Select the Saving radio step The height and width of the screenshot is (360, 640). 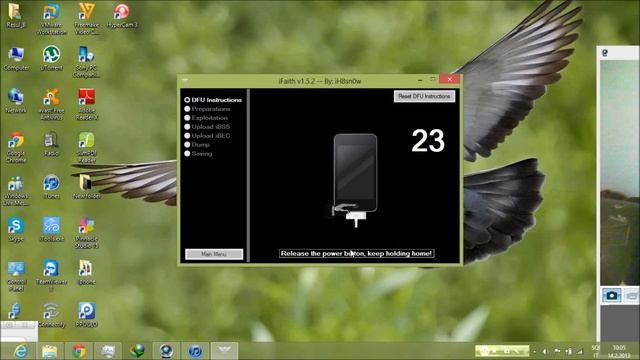tap(198, 153)
